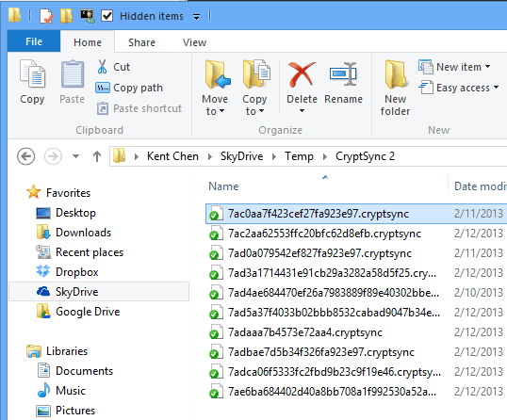Navigate to Kent Chen in breadcrumb
507x420 pixels.
click(172, 156)
